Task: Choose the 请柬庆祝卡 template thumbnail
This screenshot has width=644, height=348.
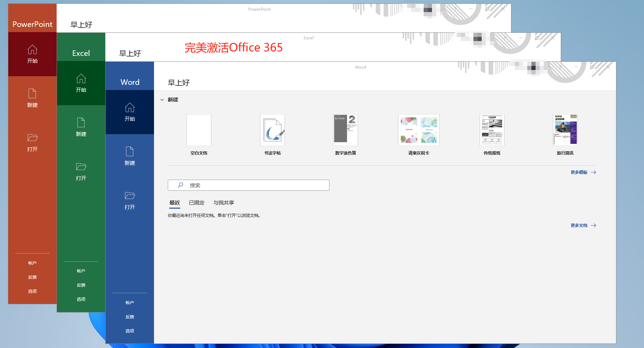Action: 419,130
